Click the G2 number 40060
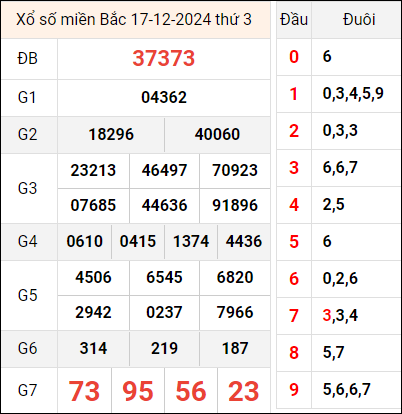The height and width of the screenshot is (414, 402). click(217, 134)
